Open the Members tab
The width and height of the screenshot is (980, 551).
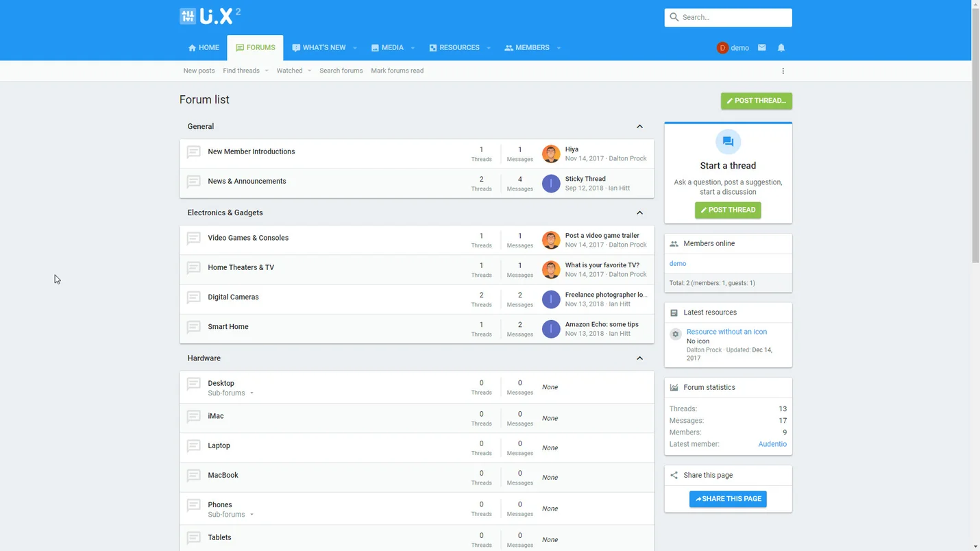click(x=526, y=48)
